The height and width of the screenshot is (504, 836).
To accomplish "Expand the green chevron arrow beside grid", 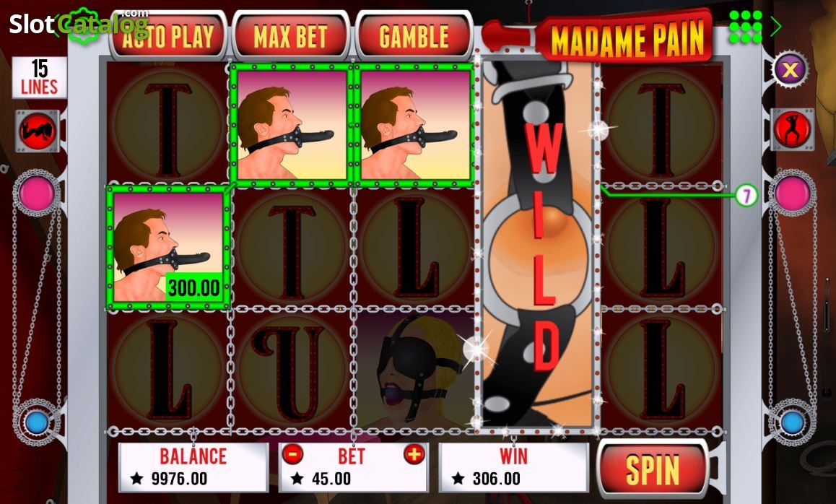I will point(776,26).
